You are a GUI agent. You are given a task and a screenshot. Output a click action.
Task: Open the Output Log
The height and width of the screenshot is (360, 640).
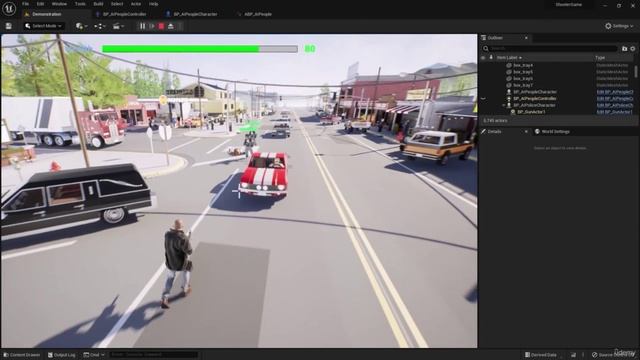pyautogui.click(x=62, y=355)
